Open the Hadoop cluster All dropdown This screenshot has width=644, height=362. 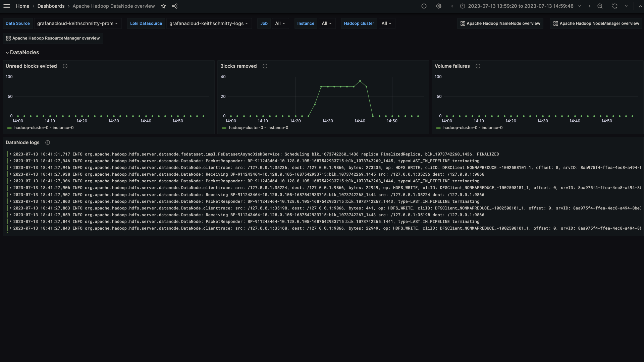pyautogui.click(x=386, y=23)
